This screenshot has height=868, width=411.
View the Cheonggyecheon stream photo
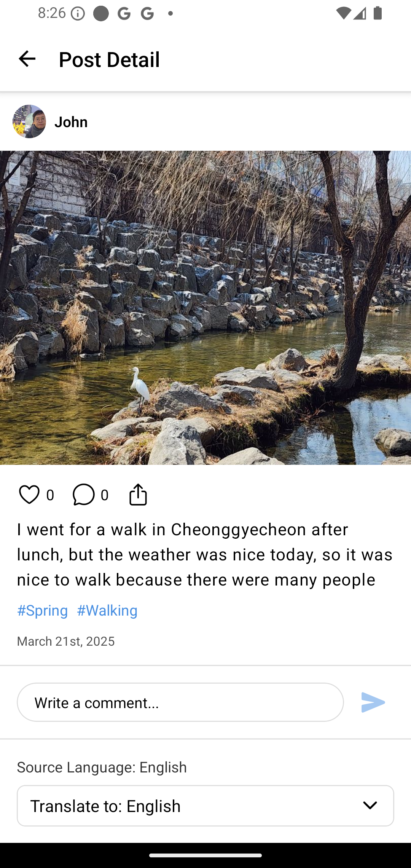[205, 308]
